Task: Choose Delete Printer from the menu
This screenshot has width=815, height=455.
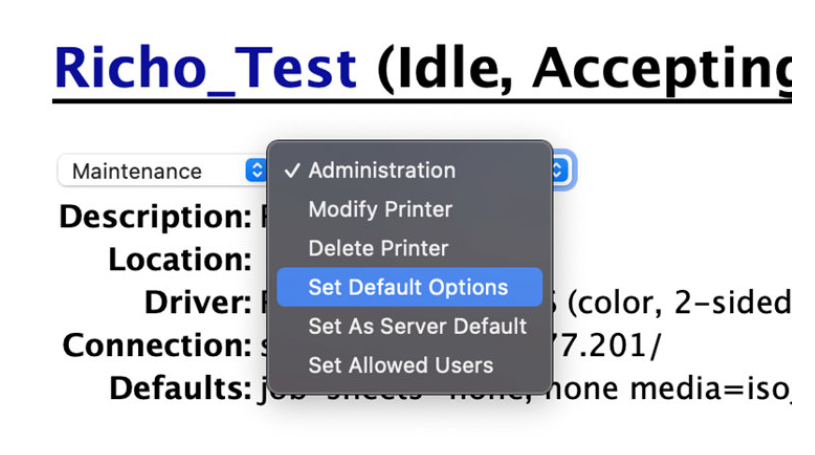Action: click(378, 248)
